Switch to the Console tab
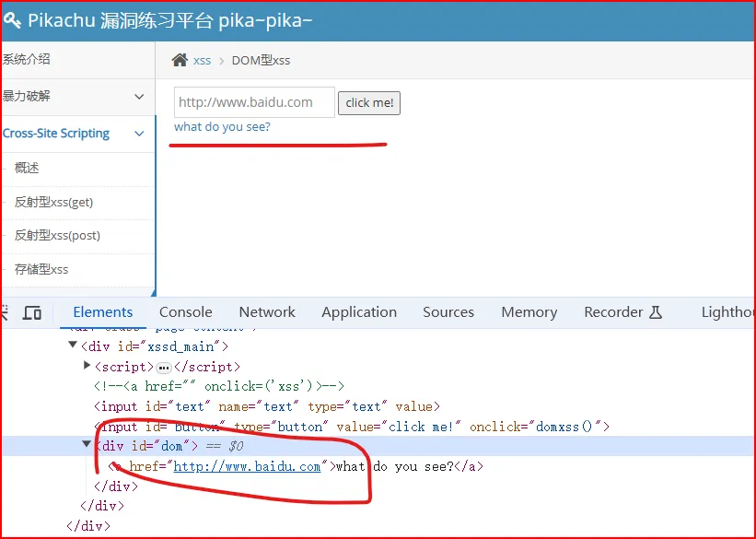The image size is (756, 539). pyautogui.click(x=186, y=312)
